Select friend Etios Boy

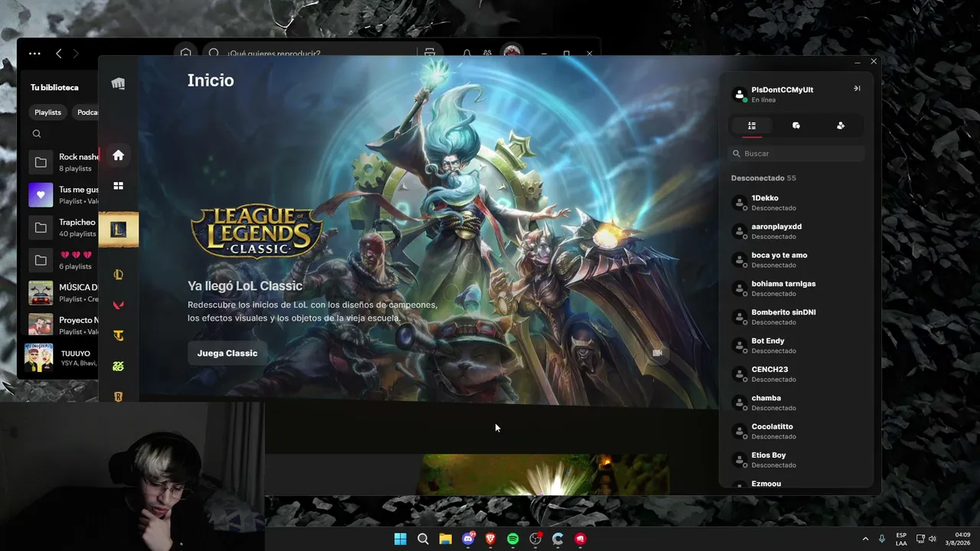tap(796, 460)
